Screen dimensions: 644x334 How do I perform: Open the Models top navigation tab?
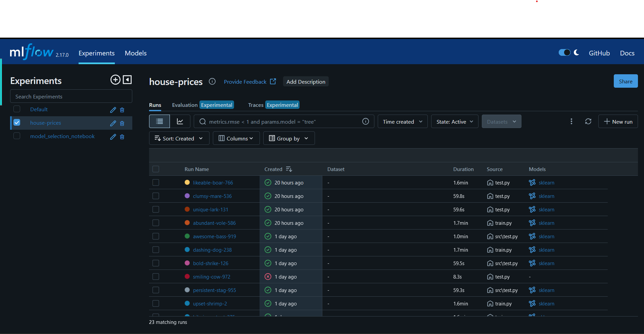(x=136, y=53)
